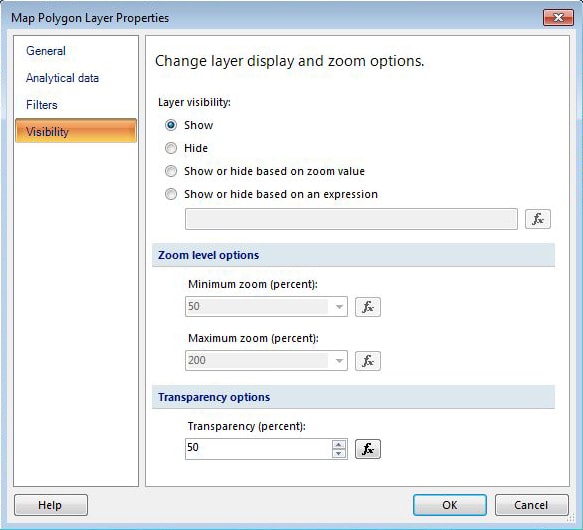Click the Help button

coord(51,505)
